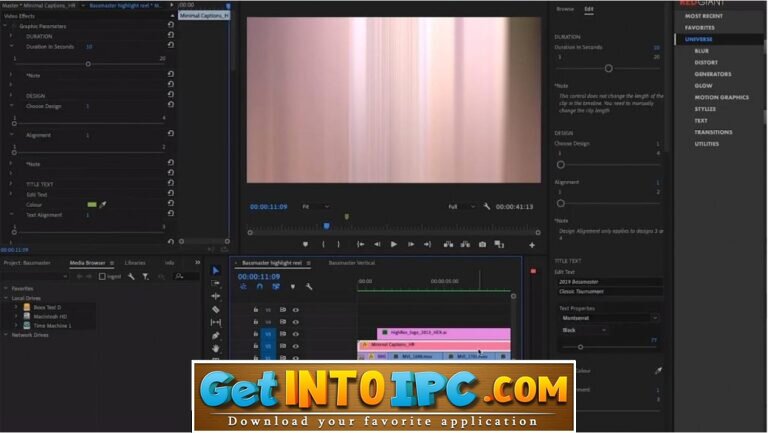The width and height of the screenshot is (768, 433).
Task: Play the program monitor preview
Action: 394,244
